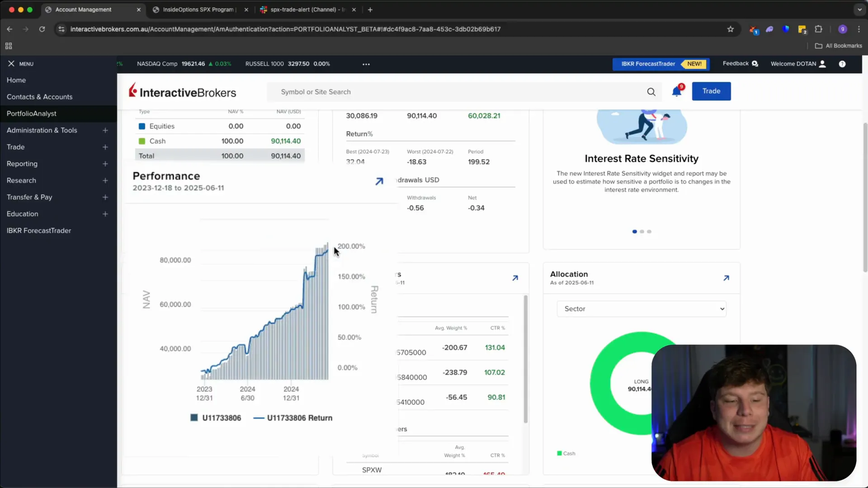The width and height of the screenshot is (868, 488).
Task: Open the Sector allocation dropdown
Action: click(642, 309)
